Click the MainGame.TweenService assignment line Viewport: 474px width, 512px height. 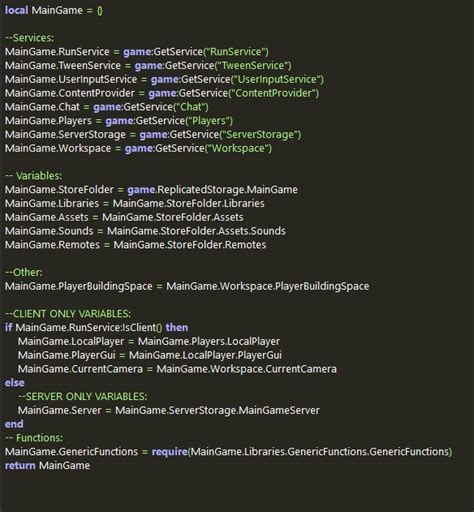[x=148, y=66]
